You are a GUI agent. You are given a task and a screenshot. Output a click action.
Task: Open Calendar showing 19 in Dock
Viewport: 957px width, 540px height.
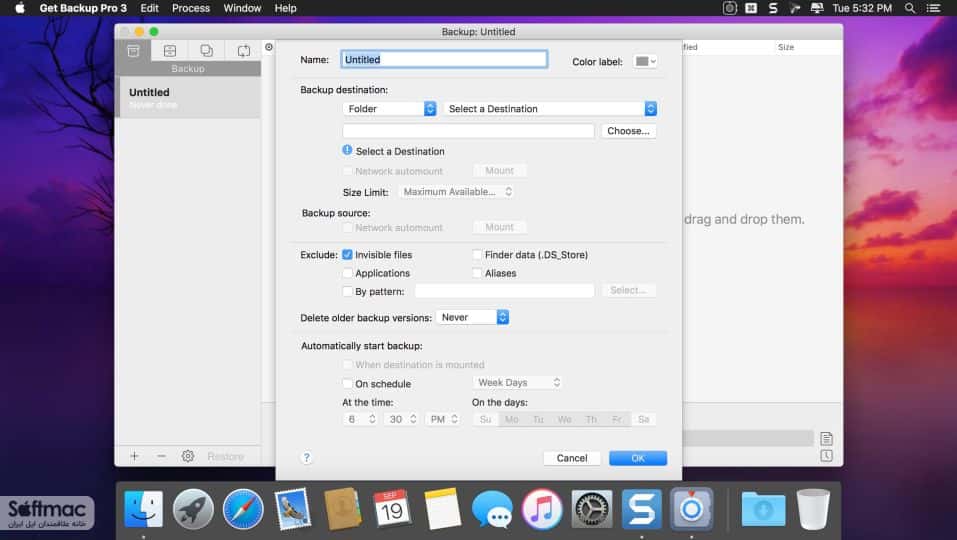392,509
